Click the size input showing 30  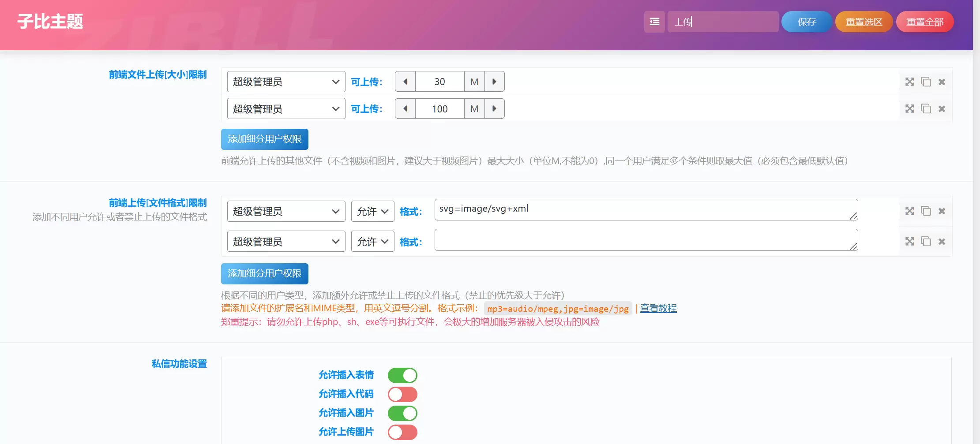tap(439, 82)
